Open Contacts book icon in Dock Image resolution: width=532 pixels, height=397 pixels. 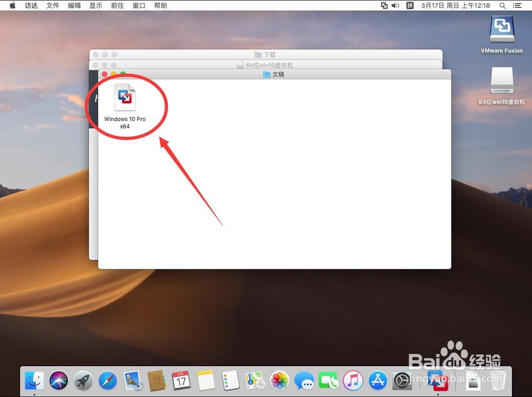(156, 381)
